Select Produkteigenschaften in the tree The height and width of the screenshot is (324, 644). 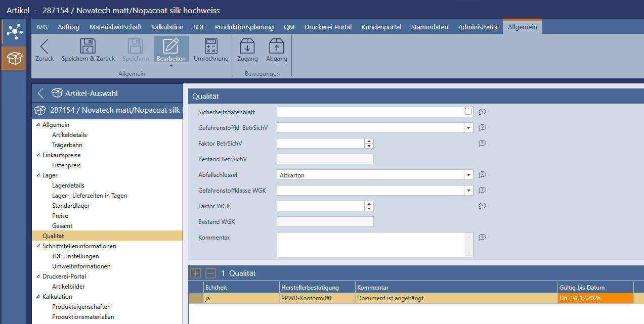tap(81, 307)
